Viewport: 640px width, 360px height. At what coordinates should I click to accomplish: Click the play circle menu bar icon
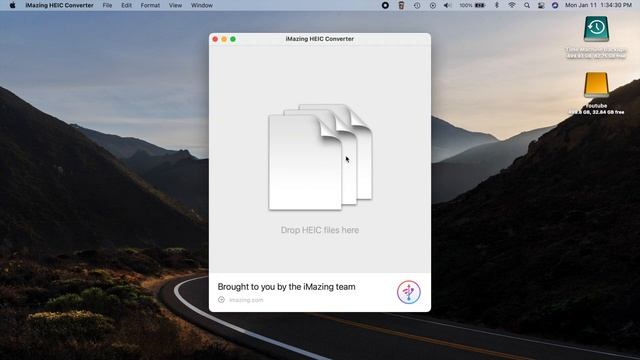pos(433,5)
